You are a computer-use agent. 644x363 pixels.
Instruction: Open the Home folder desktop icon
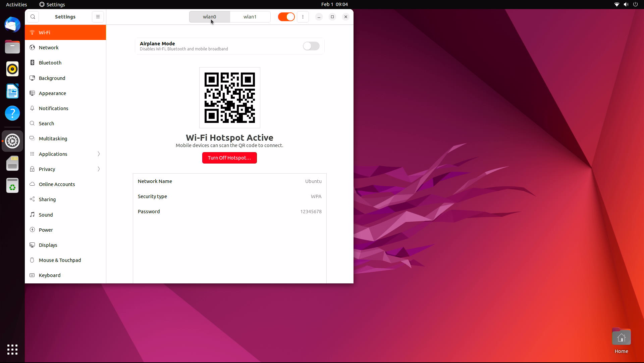coord(621,341)
